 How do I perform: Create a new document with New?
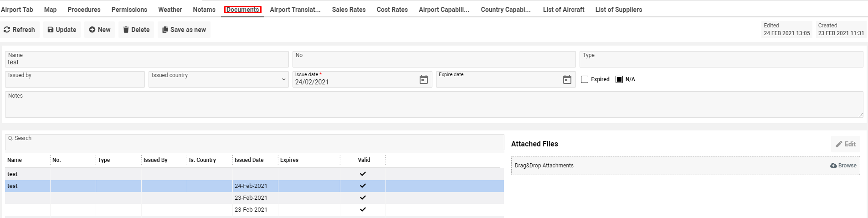pyautogui.click(x=100, y=30)
